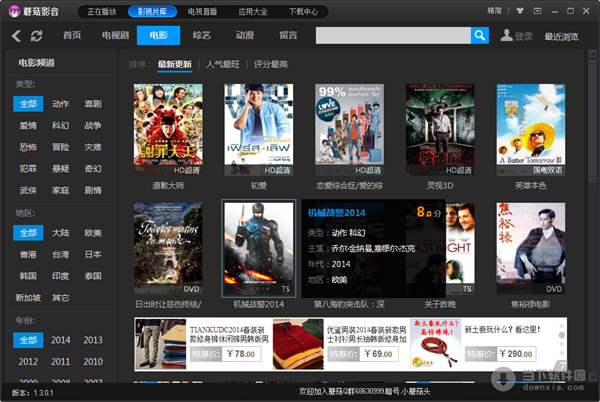Select 全部 under 类型 filter

28,104
